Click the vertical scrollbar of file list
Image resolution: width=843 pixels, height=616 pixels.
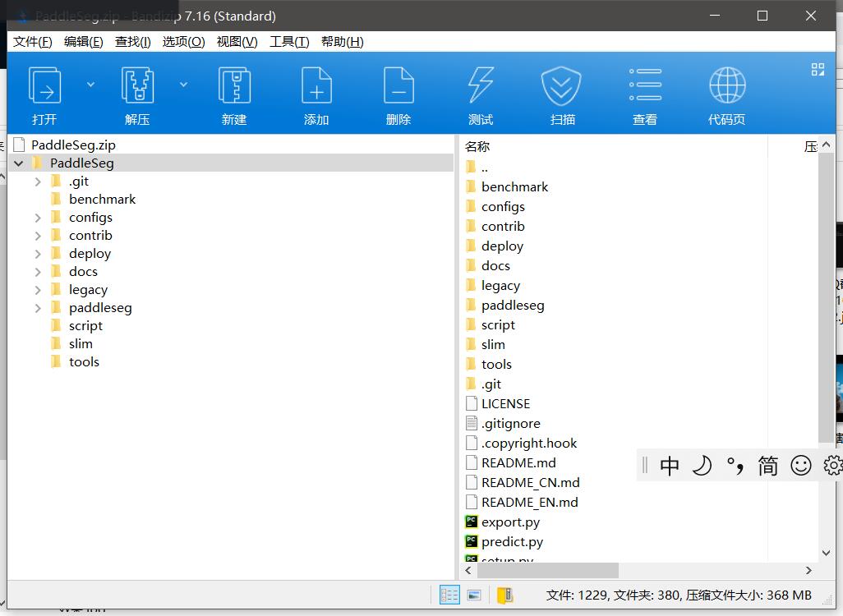[826, 297]
